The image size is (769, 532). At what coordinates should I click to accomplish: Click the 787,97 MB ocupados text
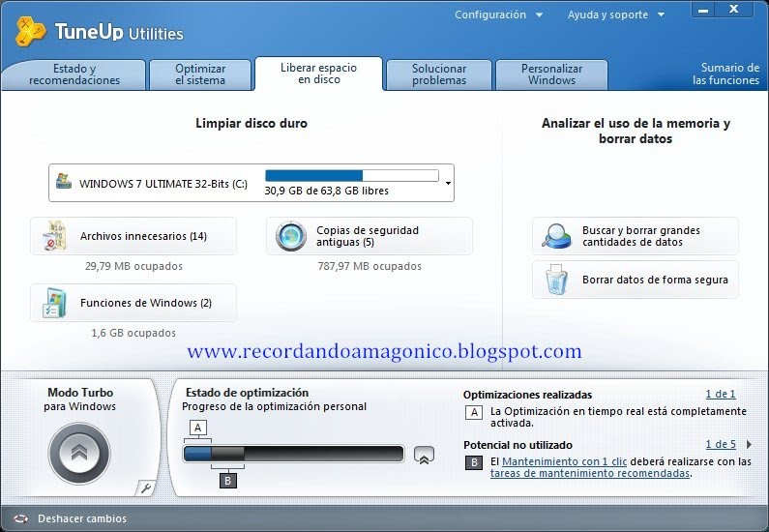(370, 266)
